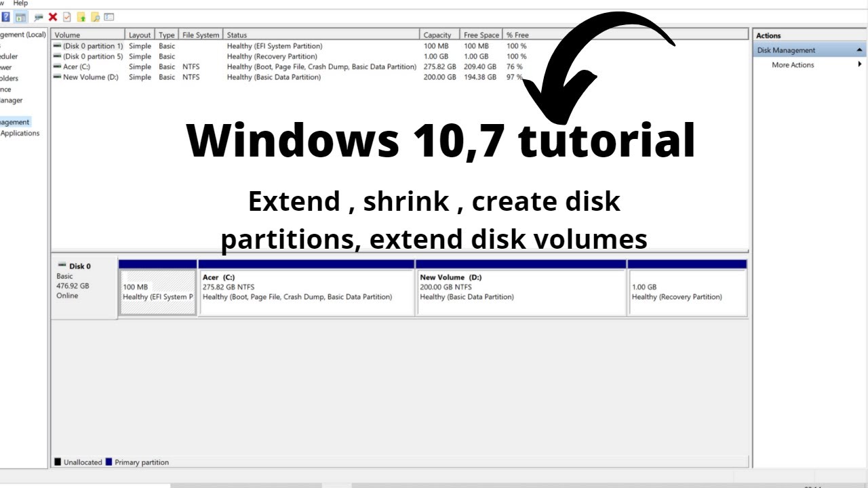Toggle the Show/Hide Action Pane toolbar icon

point(20,18)
